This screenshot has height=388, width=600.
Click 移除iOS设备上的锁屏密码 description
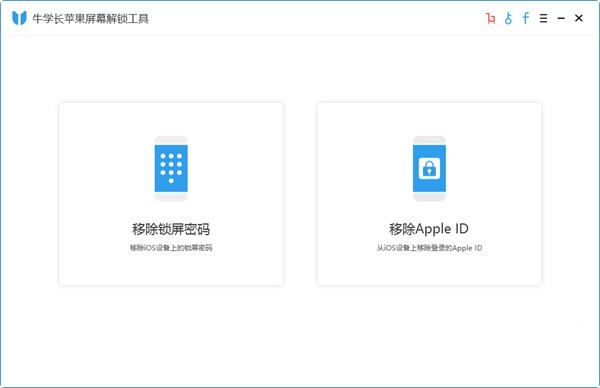pos(171,248)
